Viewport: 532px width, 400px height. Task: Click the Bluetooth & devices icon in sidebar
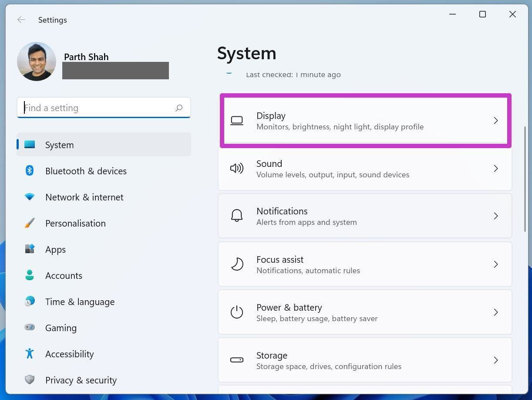click(x=30, y=170)
